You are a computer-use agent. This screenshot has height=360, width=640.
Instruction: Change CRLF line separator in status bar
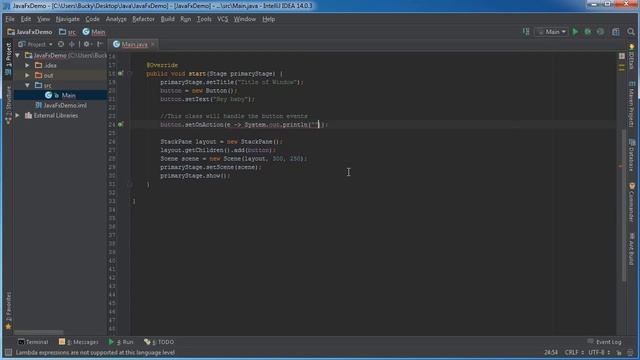pyautogui.click(x=573, y=352)
